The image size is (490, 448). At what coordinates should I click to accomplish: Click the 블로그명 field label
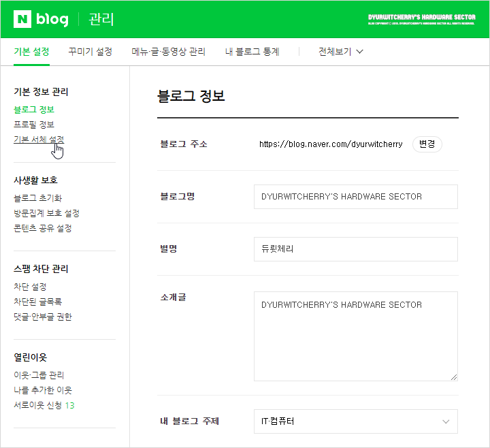[x=178, y=196]
